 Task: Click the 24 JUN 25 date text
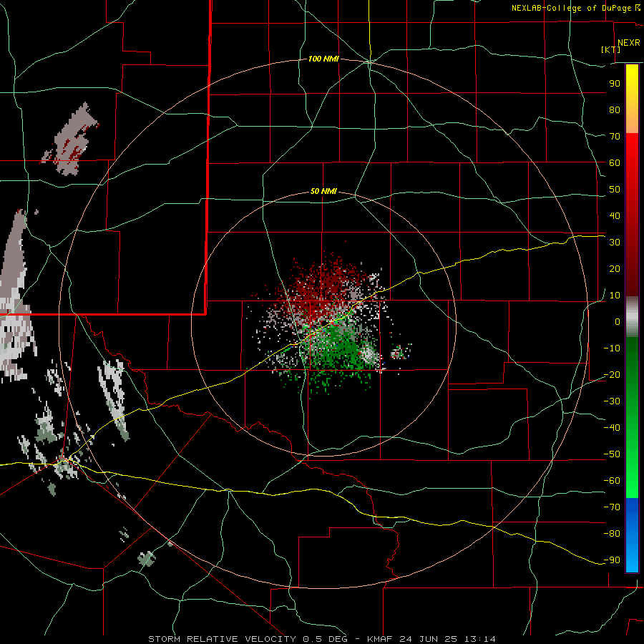(x=429, y=639)
